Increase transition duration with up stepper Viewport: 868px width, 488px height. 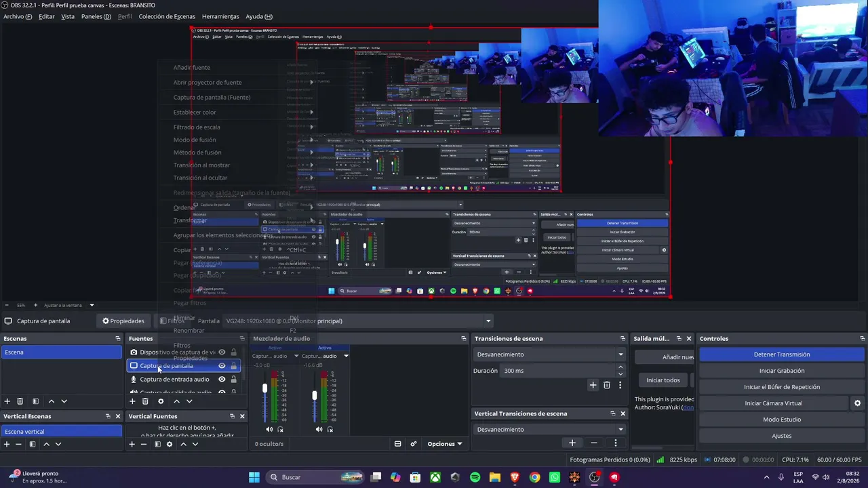(x=620, y=367)
